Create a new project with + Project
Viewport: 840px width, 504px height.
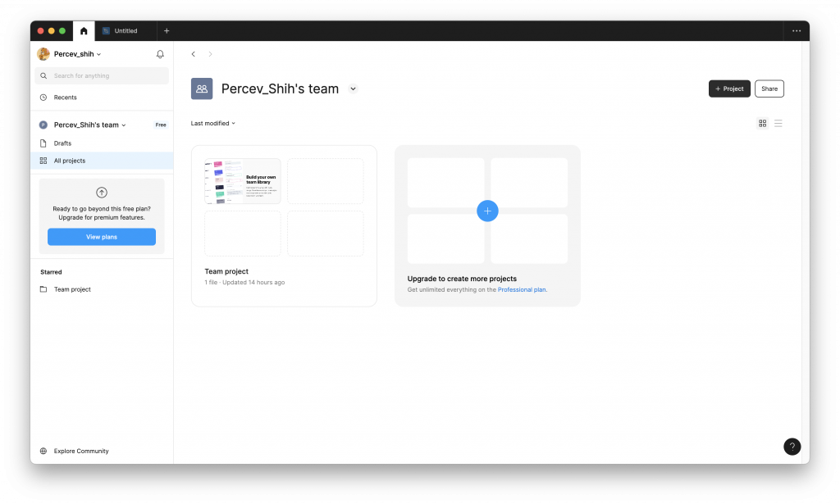click(729, 89)
